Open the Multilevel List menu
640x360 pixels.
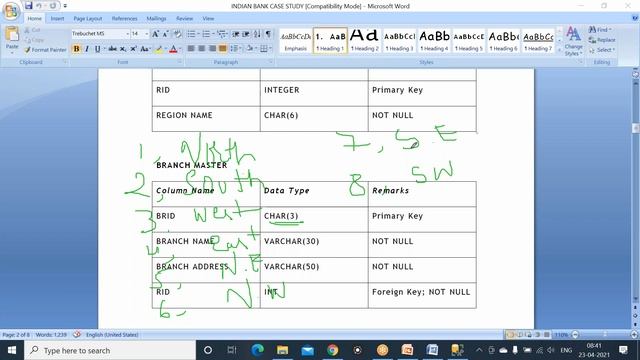221,34
